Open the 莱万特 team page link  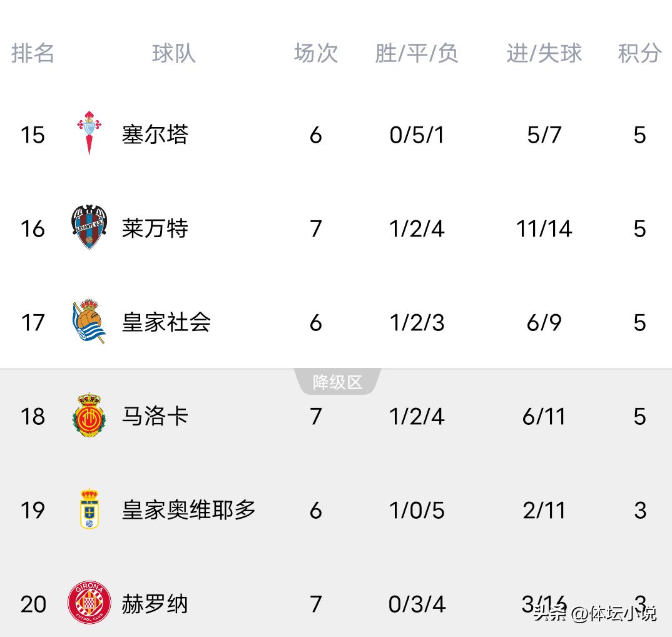pos(155,228)
